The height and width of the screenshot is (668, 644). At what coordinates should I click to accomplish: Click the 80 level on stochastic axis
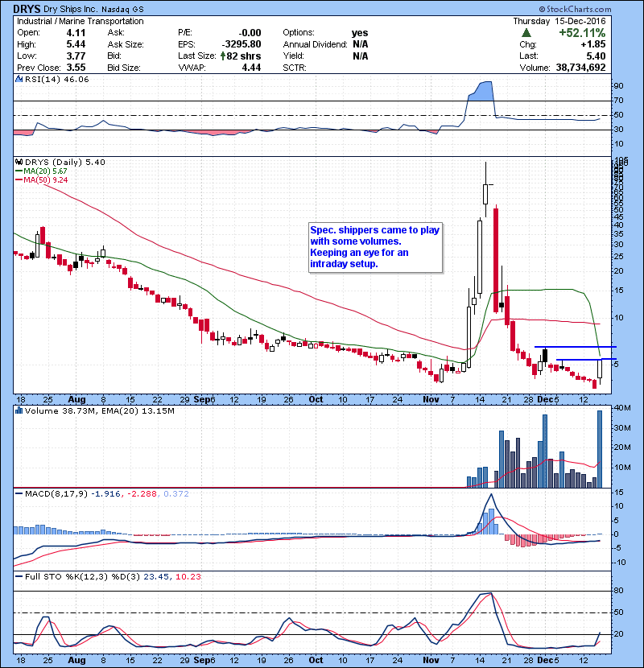click(618, 591)
